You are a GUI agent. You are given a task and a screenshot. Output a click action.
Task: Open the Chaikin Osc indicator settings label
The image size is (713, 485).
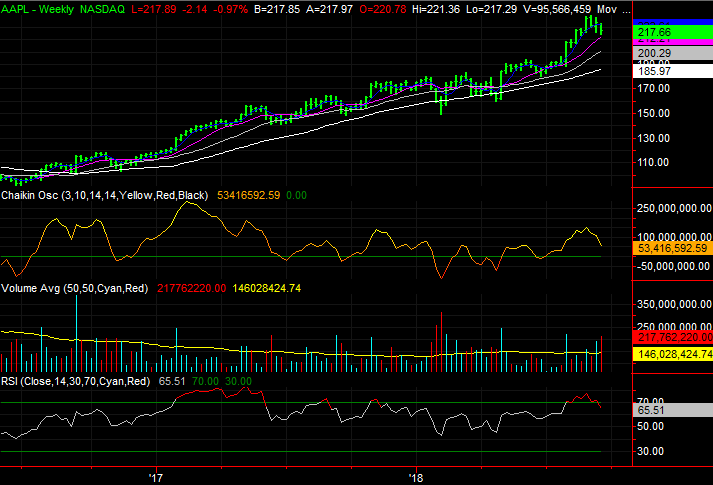[105, 195]
